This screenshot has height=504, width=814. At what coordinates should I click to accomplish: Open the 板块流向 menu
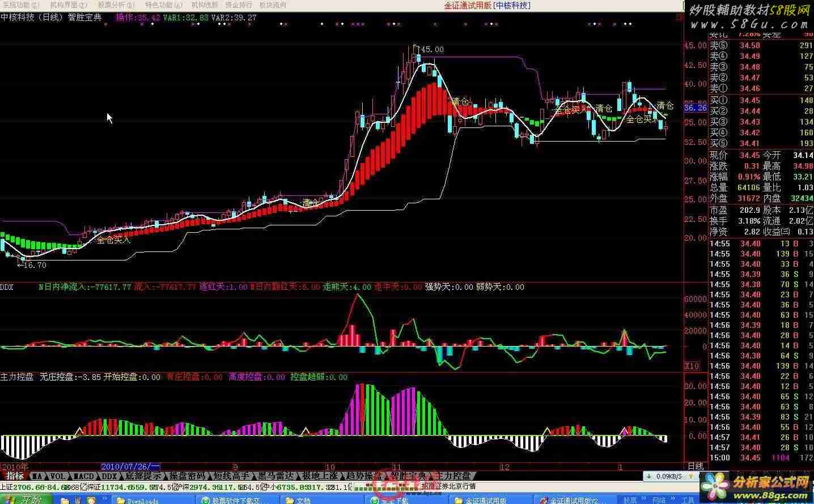pyautogui.click(x=273, y=5)
